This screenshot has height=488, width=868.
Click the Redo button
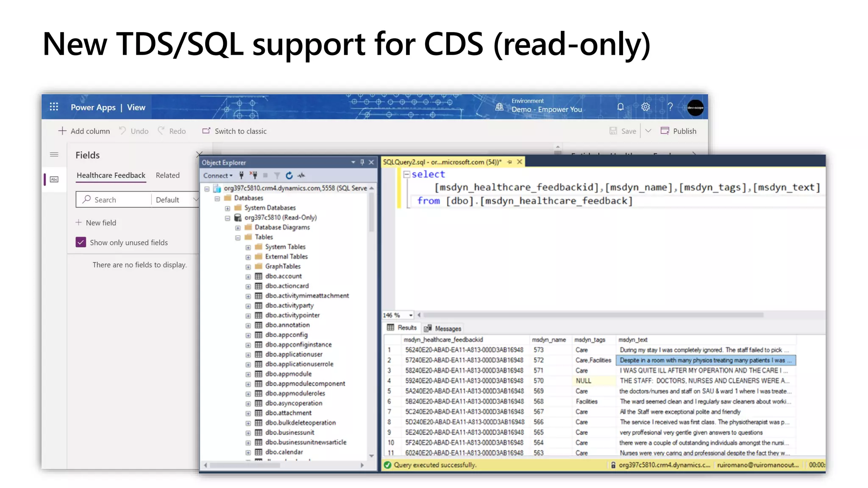(172, 131)
